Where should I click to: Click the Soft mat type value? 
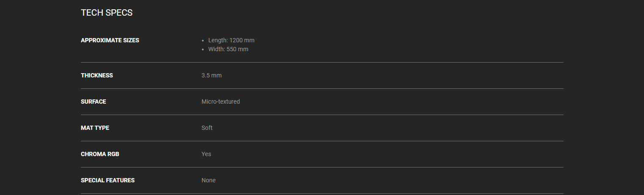207,128
